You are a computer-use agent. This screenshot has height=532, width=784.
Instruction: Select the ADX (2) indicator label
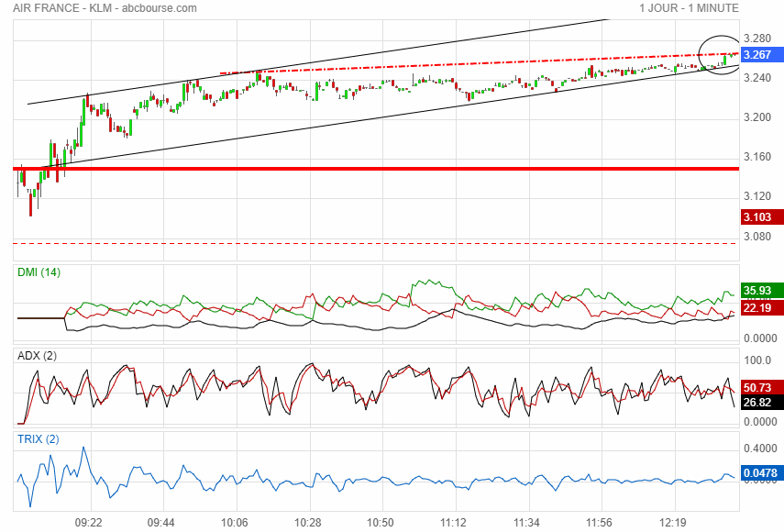(x=38, y=356)
